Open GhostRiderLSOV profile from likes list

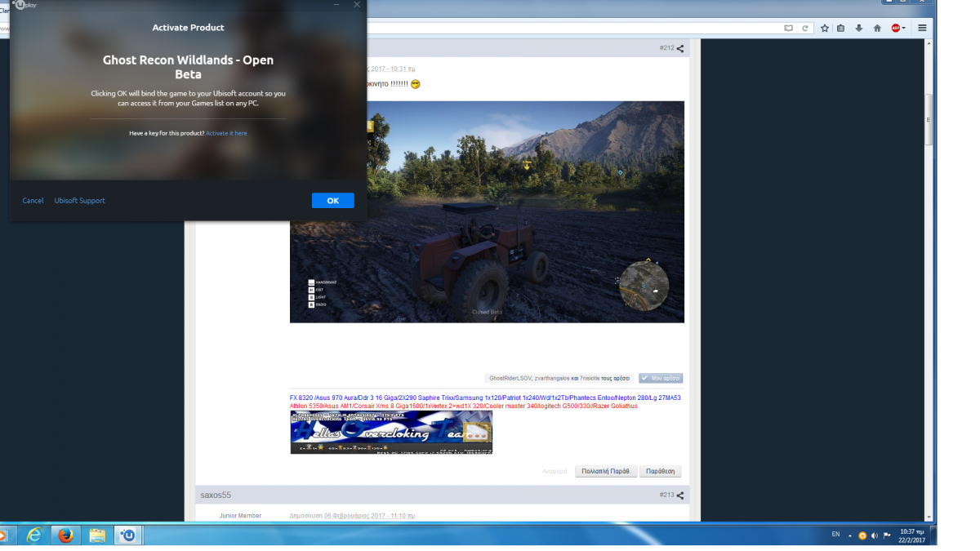[510, 379]
